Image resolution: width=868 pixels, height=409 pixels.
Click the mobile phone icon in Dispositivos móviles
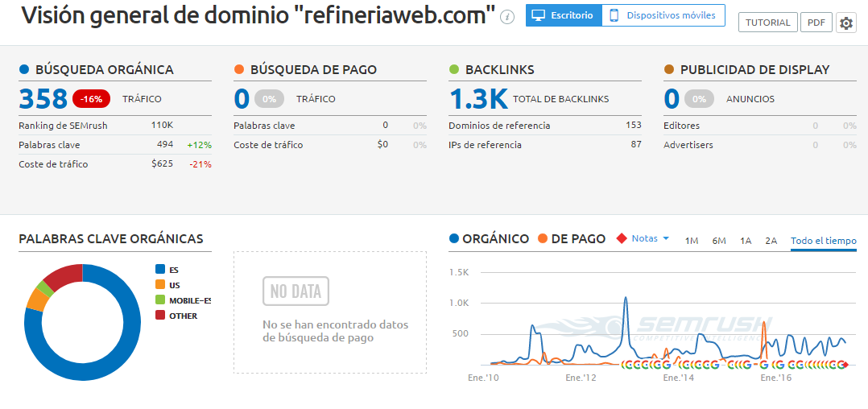pyautogui.click(x=614, y=15)
